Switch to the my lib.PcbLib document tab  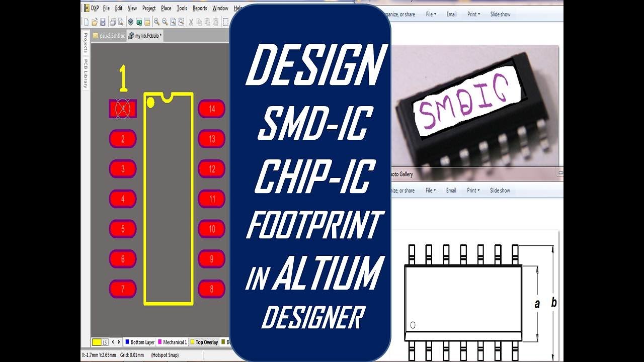pos(145,36)
